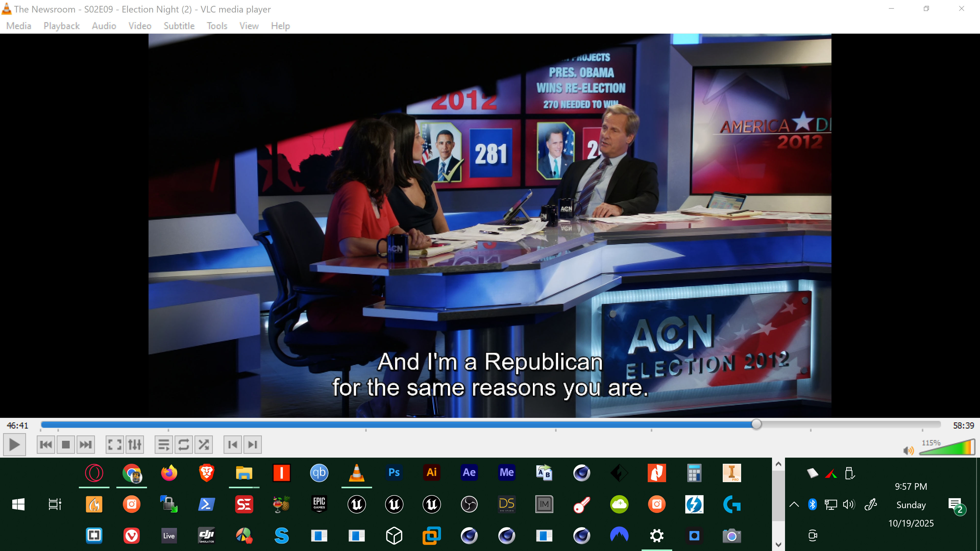The height and width of the screenshot is (551, 980).
Task: Click the previous media button
Action: click(46, 445)
